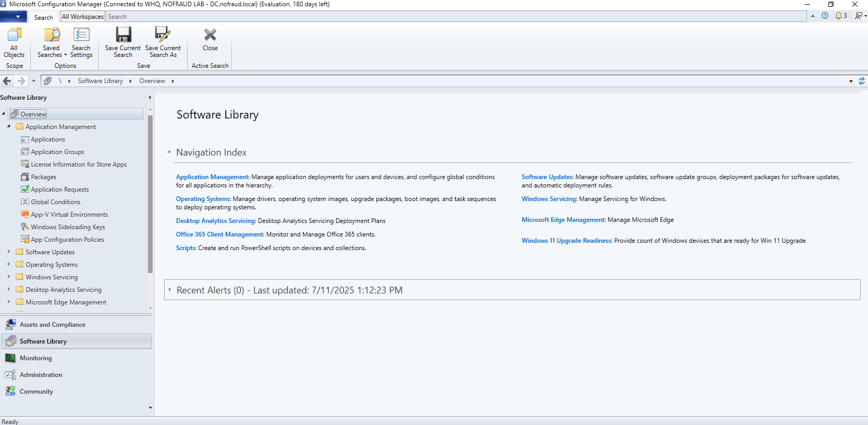Collapse the Application Management tree node

[9, 126]
